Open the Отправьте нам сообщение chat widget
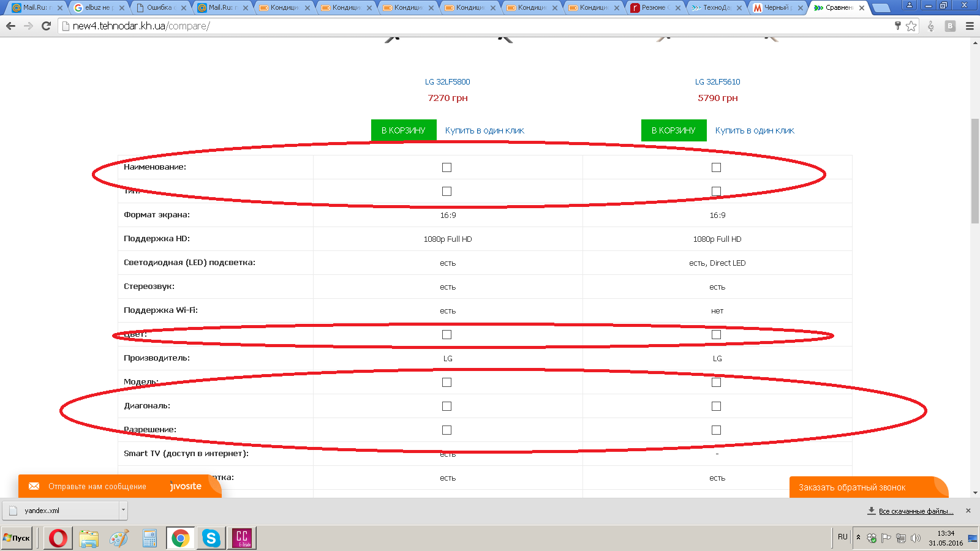 coord(119,486)
